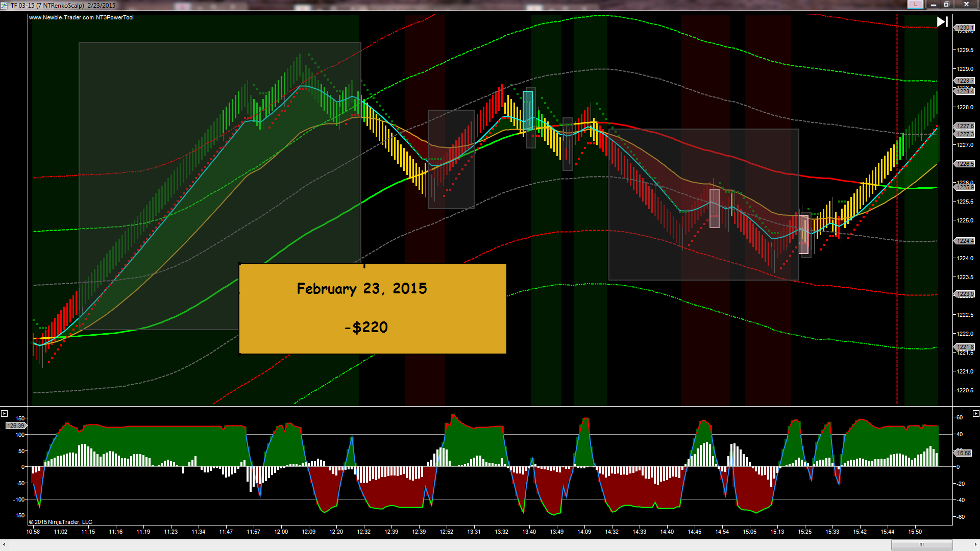Screen dimensions: 980x551
Task: Click the 126.39 indicator value marker
Action: tap(15, 425)
